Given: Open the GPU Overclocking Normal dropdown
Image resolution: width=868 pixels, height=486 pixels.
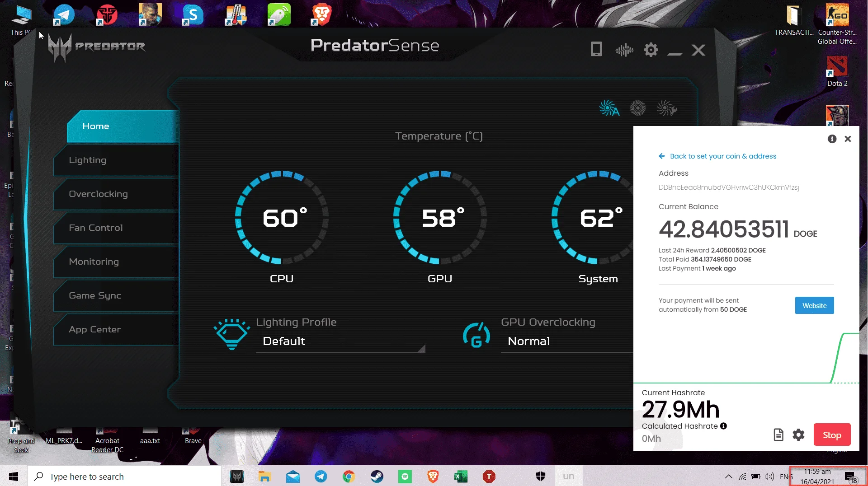Looking at the screenshot, I should [567, 341].
